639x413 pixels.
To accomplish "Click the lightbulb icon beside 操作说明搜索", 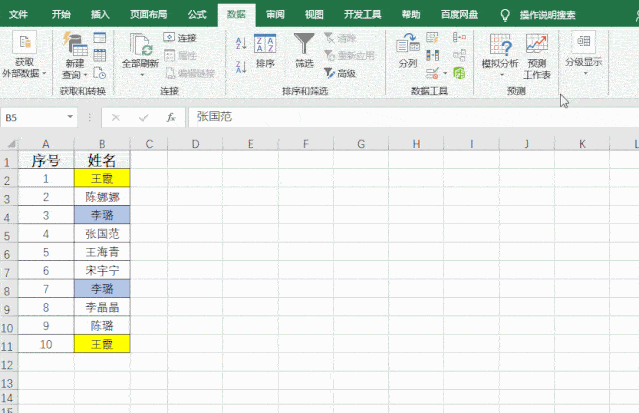I will coord(505,15).
